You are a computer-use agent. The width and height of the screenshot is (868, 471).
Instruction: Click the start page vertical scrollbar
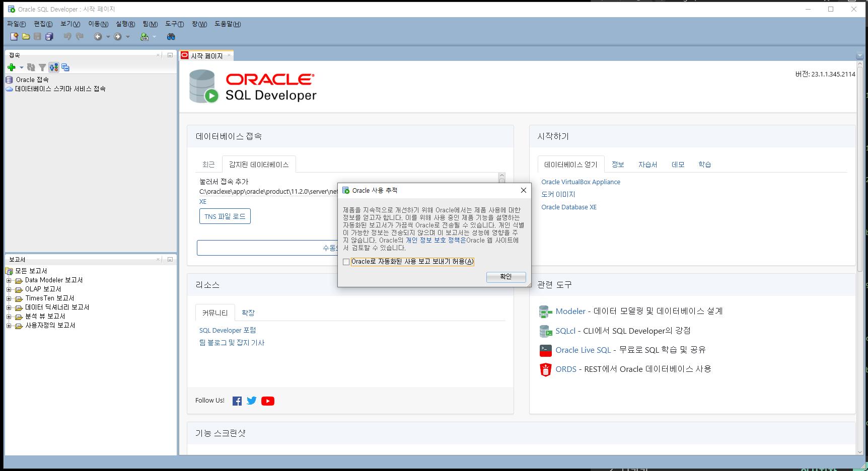860,169
